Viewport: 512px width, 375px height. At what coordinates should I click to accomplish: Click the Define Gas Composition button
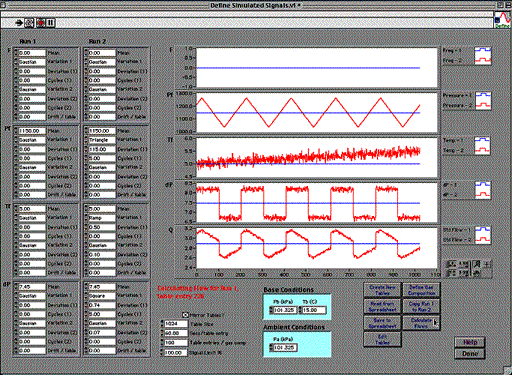[x=421, y=290]
